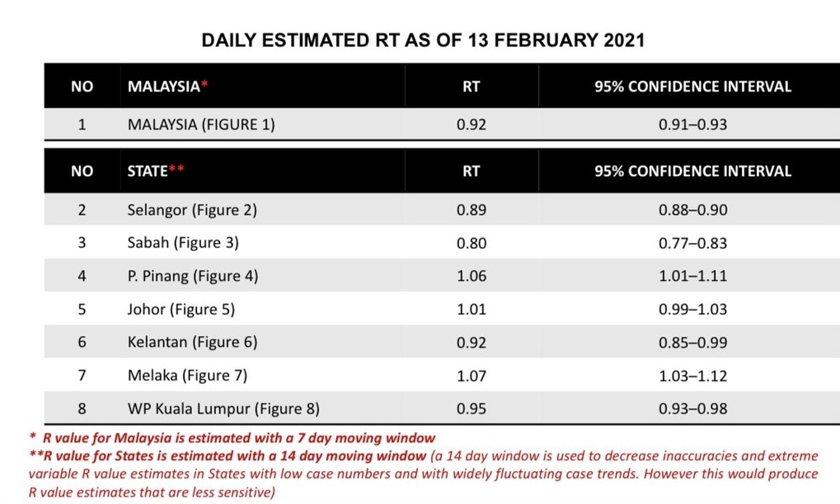Viewport: 840px width, 504px height.
Task: Click WP Kuala Lumpur (Figure 8) label
Action: coord(223,408)
